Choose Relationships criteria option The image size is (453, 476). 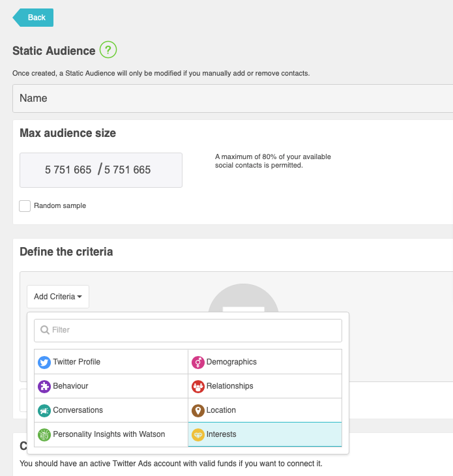tap(265, 386)
